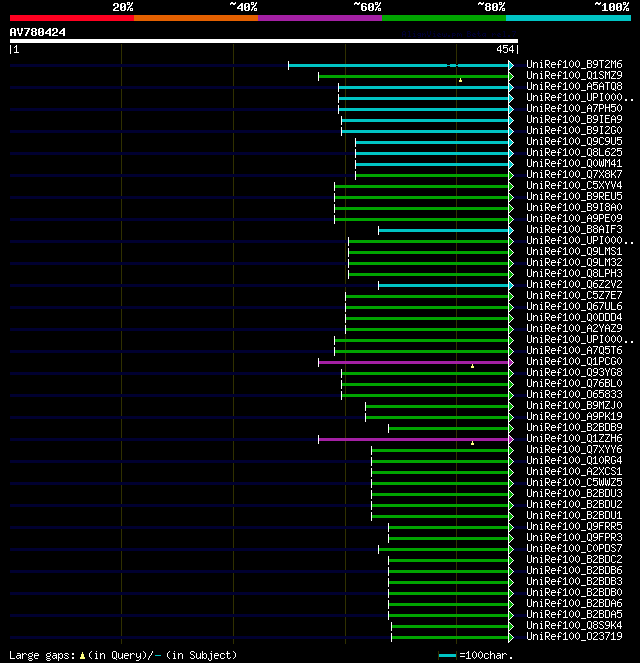Click the UniRef100_Q9FRR5 label

tap(574, 526)
